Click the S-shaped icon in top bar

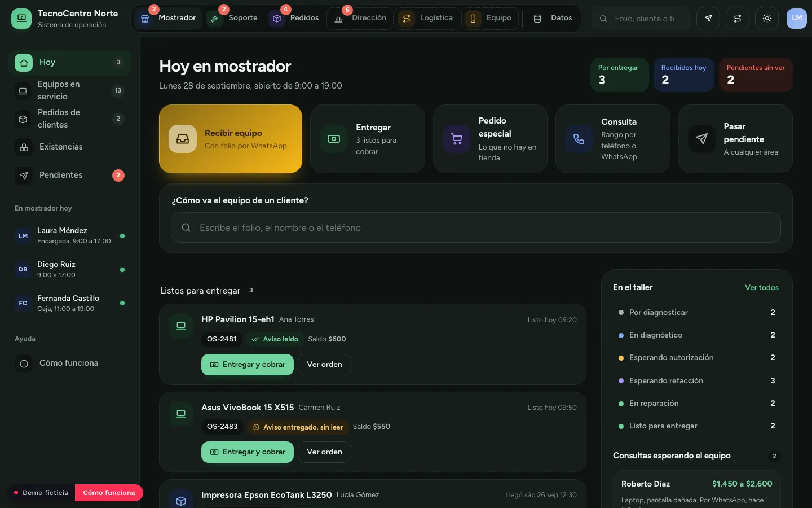point(738,19)
